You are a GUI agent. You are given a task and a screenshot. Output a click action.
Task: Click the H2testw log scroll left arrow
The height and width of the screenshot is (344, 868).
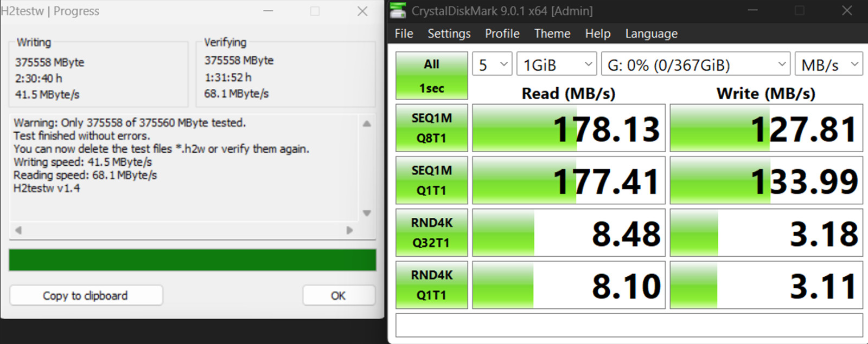click(x=18, y=230)
